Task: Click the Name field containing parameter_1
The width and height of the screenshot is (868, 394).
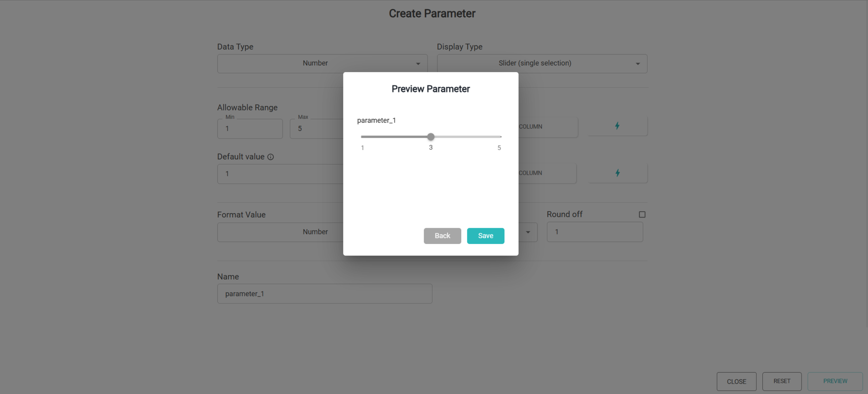Action: (324, 294)
